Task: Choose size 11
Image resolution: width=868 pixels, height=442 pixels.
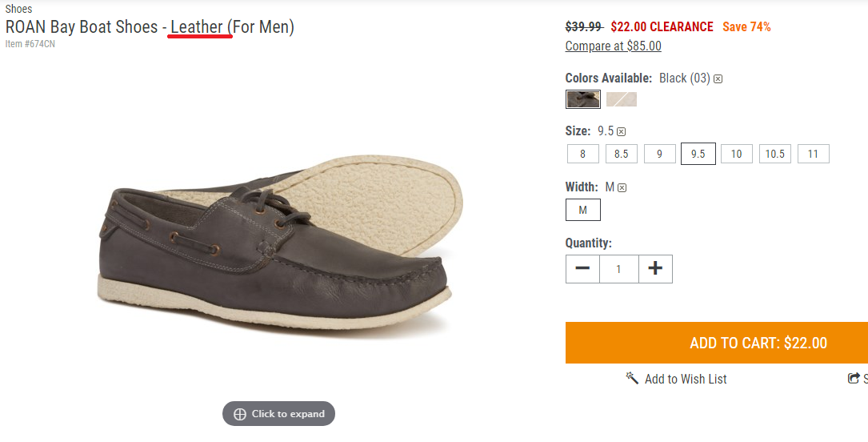Action: point(813,154)
